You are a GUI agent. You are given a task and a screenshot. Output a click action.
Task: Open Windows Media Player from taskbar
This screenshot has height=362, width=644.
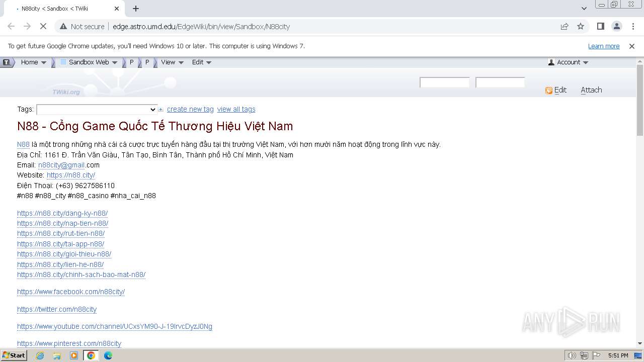[x=74, y=355]
